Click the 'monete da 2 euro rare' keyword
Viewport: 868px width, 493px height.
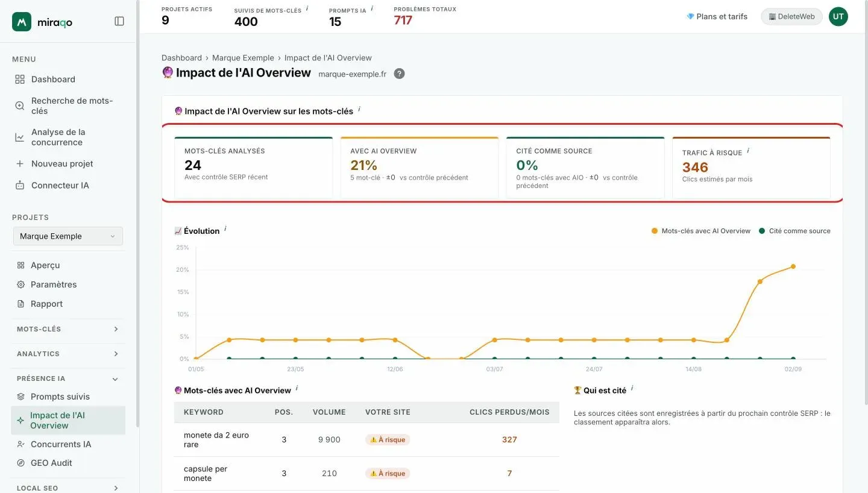tap(216, 440)
